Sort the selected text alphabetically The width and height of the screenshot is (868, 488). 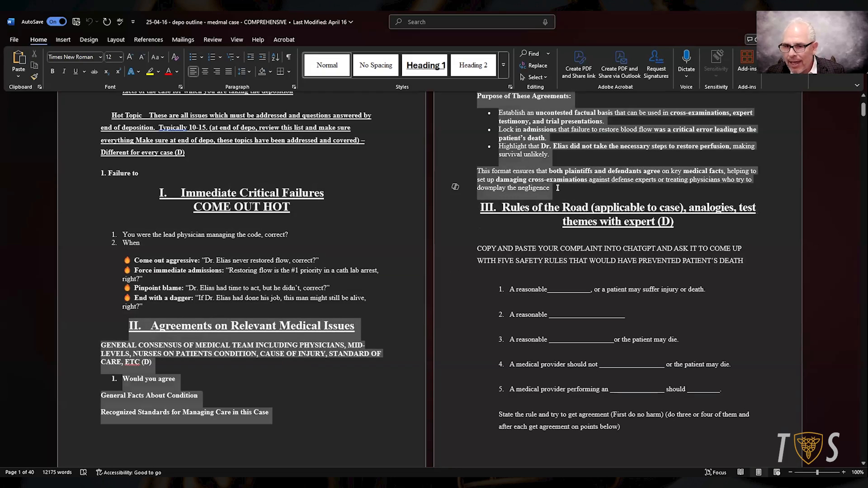275,57
